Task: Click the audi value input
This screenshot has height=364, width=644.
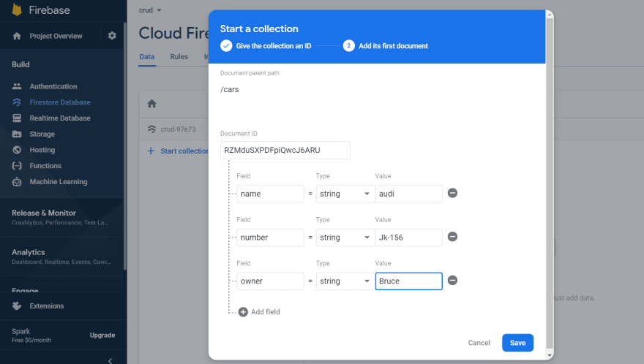Action: point(408,194)
